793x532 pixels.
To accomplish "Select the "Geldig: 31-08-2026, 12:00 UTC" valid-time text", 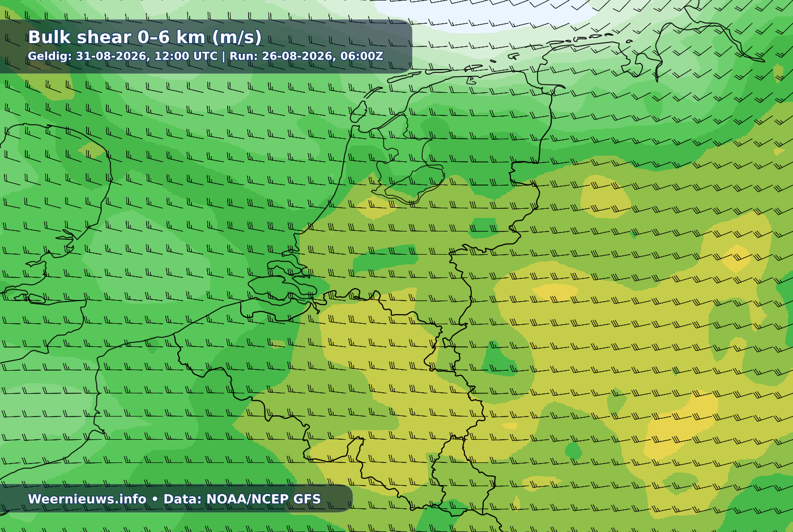I will 122,56.
